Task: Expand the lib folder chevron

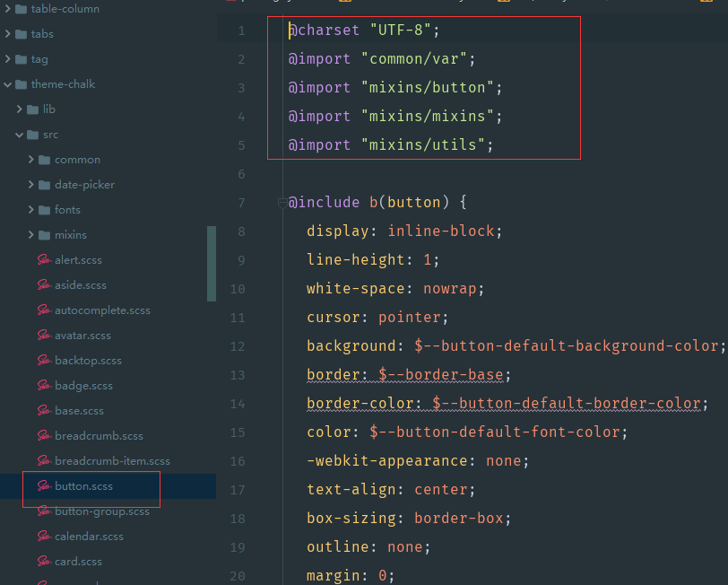Action: 19,109
